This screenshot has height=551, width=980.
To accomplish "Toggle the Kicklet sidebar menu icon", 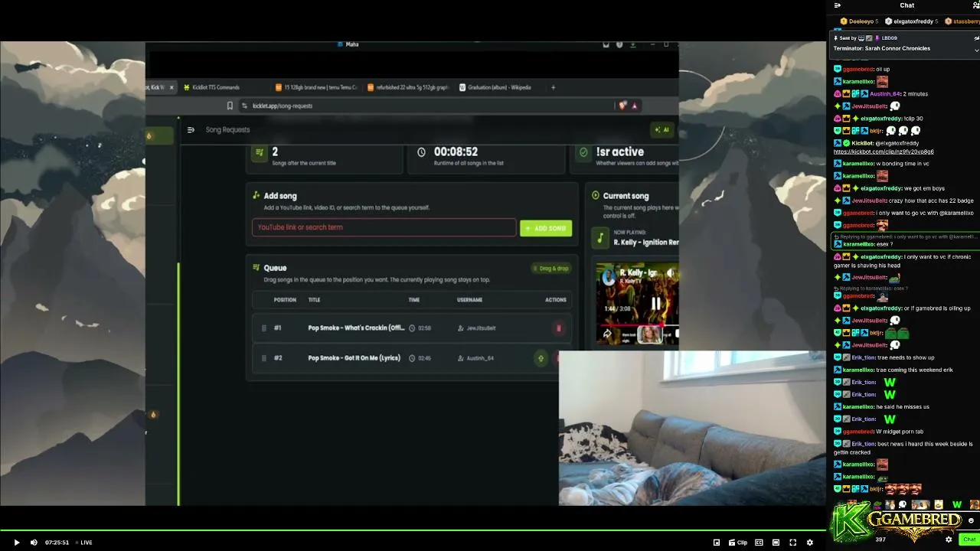I will click(191, 130).
